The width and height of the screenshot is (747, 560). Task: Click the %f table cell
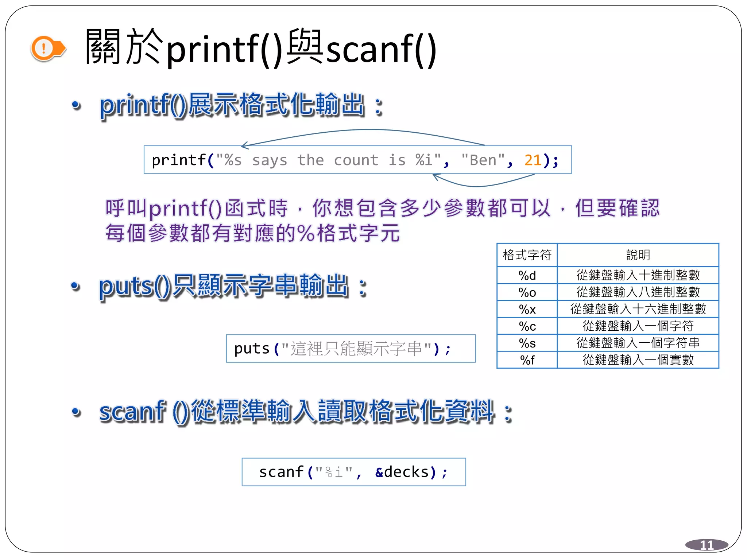click(x=527, y=360)
